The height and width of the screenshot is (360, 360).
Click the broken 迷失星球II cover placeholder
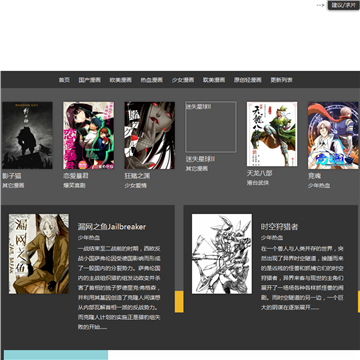click(x=211, y=127)
